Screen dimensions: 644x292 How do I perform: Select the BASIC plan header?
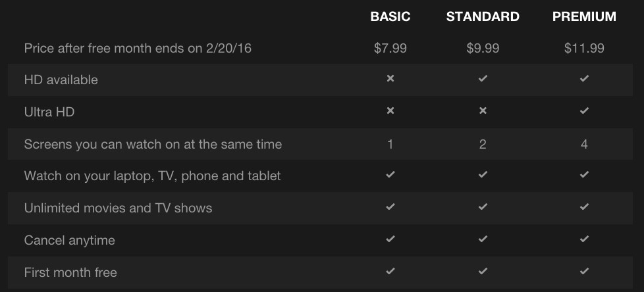(390, 17)
